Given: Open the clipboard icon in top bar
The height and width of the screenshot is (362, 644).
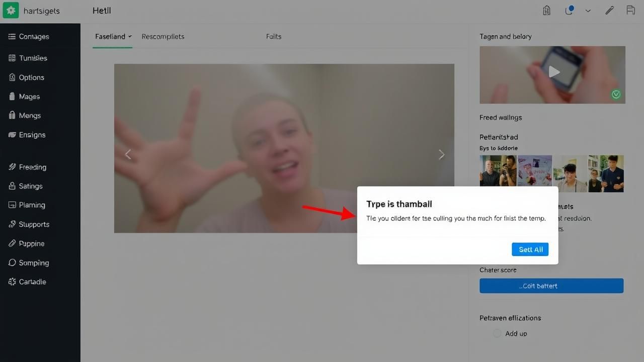Looking at the screenshot, I should [x=546, y=11].
